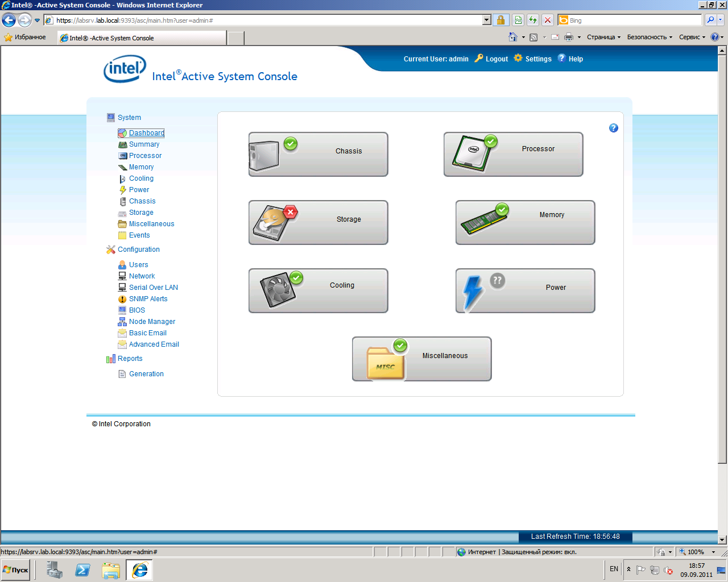Open the Chassis tile

click(318, 154)
